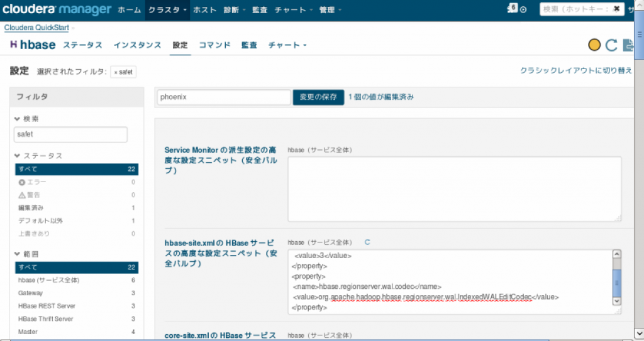Click the yellow health status indicator
Image resolution: width=644 pixels, height=341 pixels.
pos(594,45)
